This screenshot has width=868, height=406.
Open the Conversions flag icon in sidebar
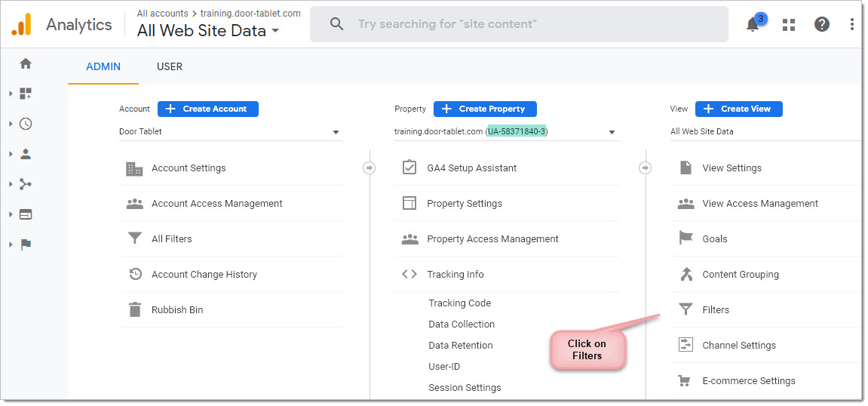(26, 245)
